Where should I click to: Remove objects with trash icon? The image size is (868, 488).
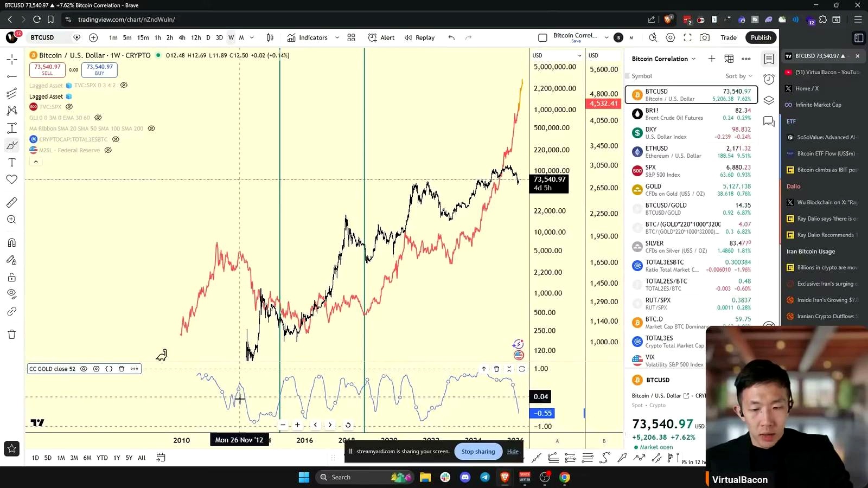coord(12,334)
